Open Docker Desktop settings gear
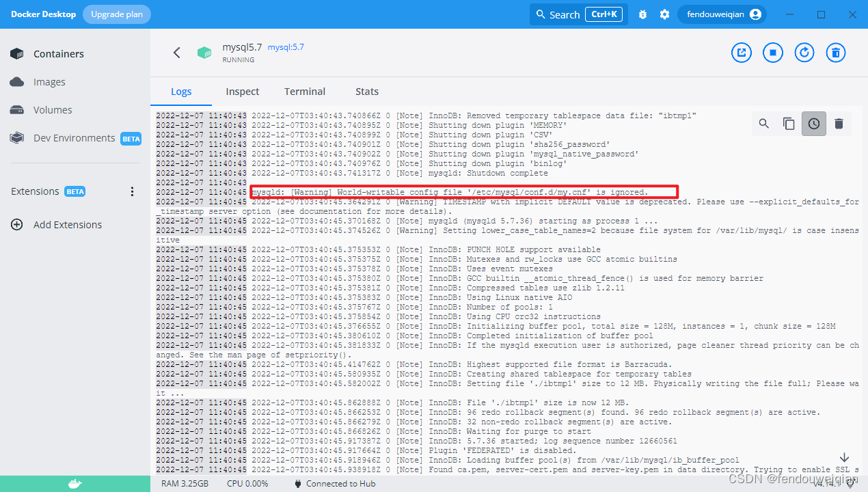The height and width of the screenshot is (492, 868). 664,14
